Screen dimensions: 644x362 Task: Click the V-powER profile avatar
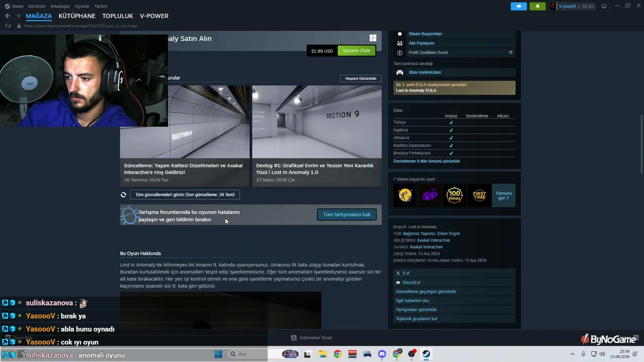click(x=553, y=6)
